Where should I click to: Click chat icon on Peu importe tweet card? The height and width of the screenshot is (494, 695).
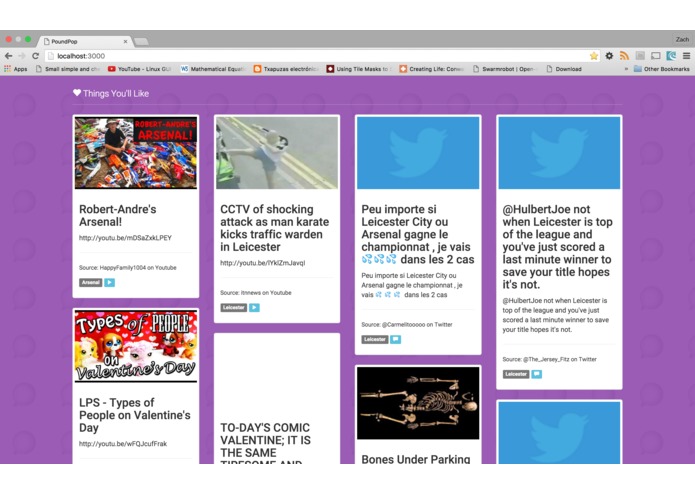tap(395, 339)
